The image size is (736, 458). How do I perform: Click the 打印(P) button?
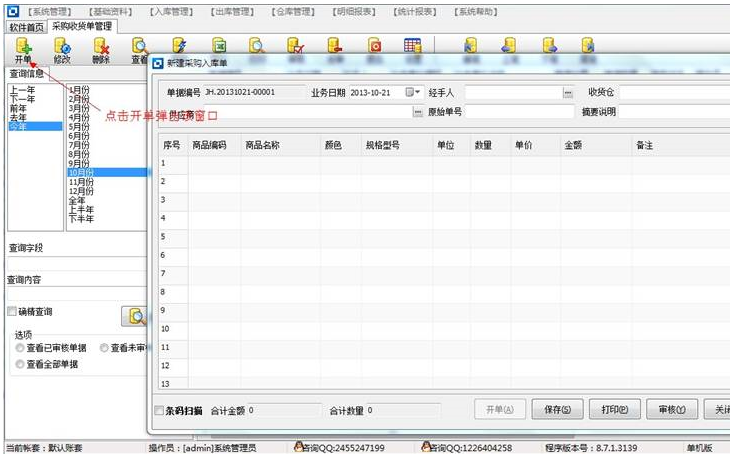click(x=615, y=409)
